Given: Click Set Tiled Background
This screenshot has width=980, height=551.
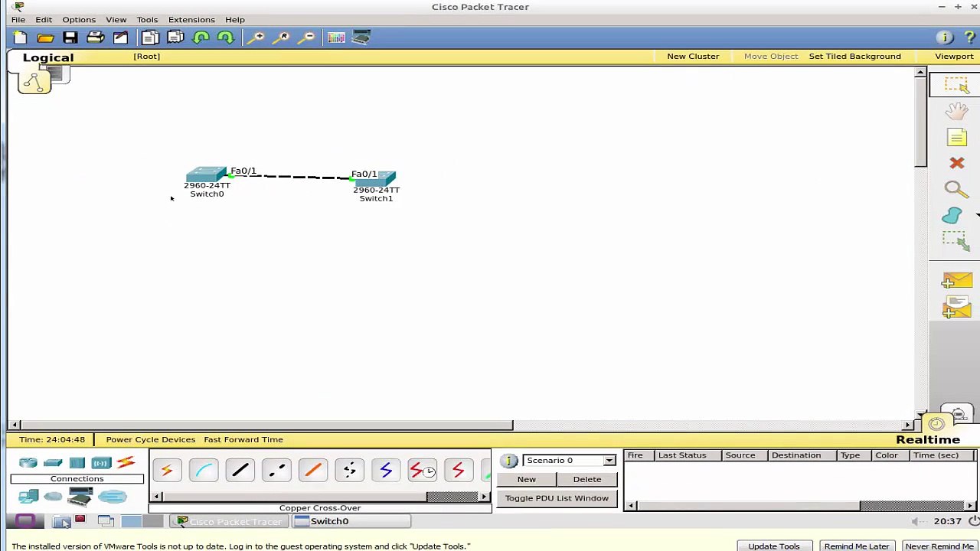Looking at the screenshot, I should tap(854, 56).
